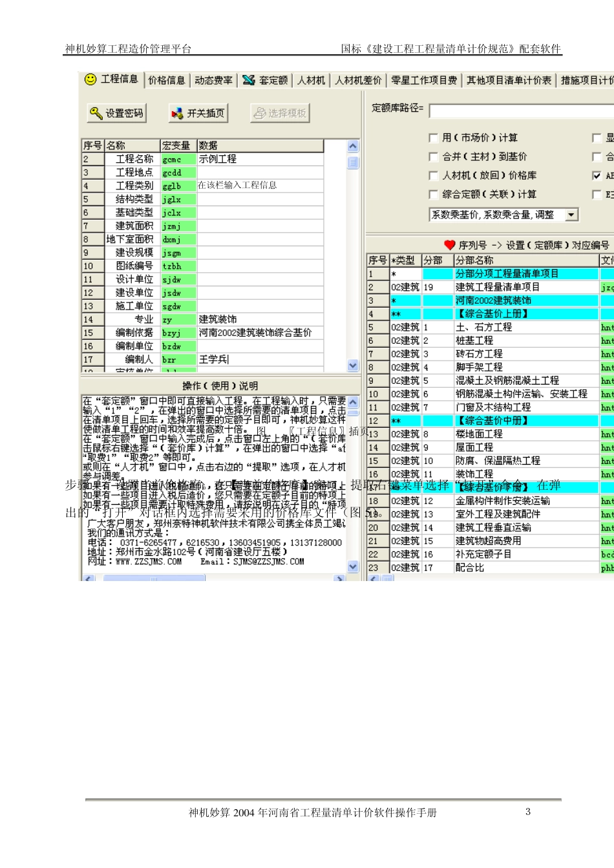Viewport: 614px width, 868px height.
Task: Click the 宏变量 column header
Action: coord(178,145)
